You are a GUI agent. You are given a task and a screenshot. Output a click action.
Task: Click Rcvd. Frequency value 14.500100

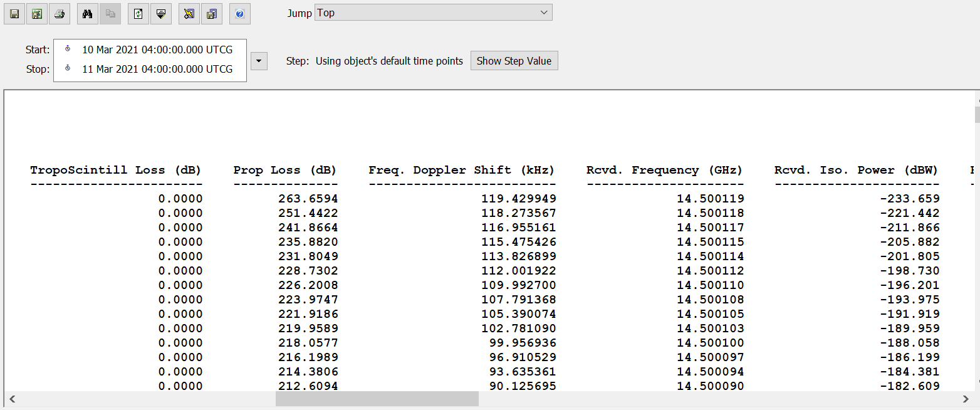(711, 343)
